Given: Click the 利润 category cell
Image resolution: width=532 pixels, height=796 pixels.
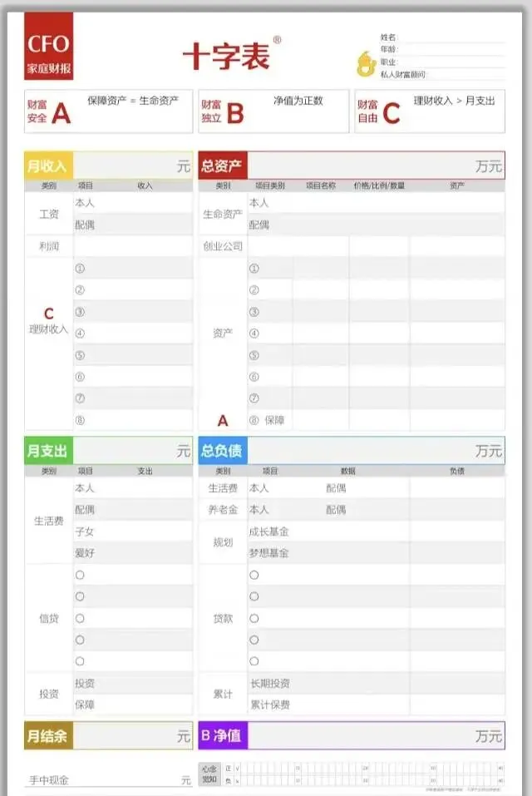Looking at the screenshot, I should 49,246.
